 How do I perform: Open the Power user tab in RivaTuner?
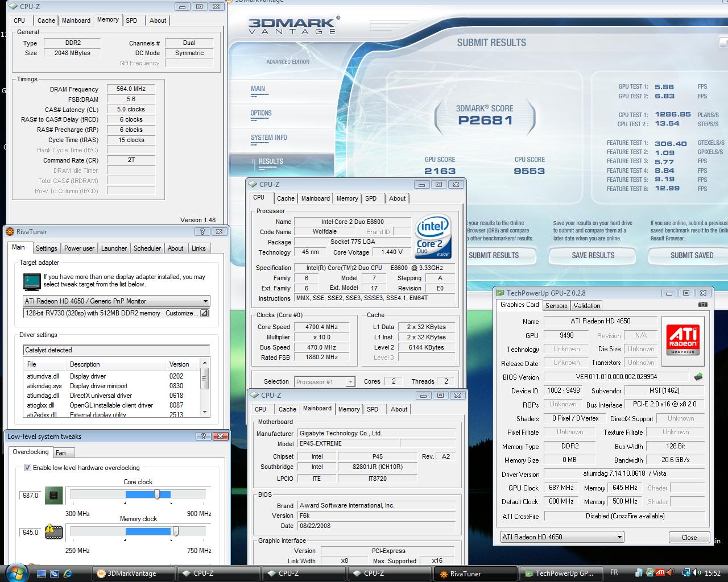[x=79, y=248]
